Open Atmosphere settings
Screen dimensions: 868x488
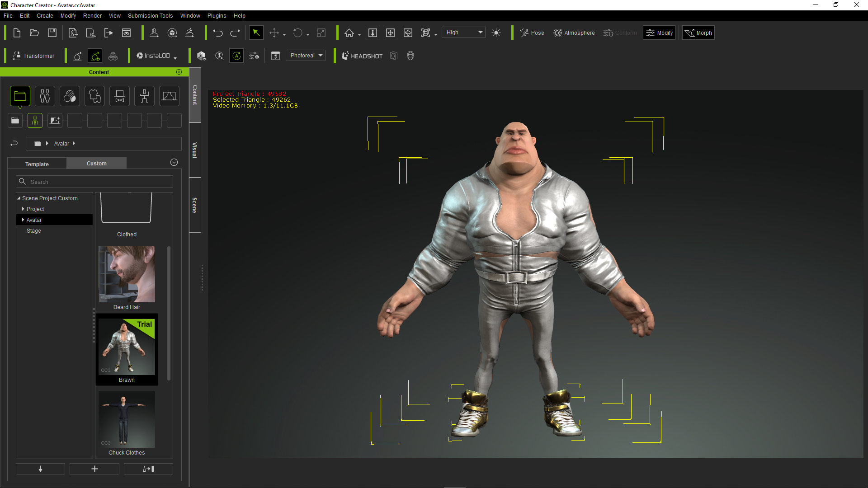pos(574,33)
